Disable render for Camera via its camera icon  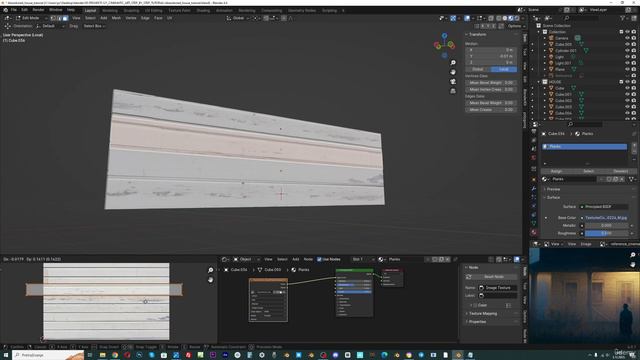point(633,38)
